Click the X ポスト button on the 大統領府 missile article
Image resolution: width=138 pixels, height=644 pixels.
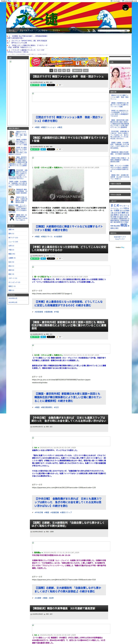click(x=51, y=149)
